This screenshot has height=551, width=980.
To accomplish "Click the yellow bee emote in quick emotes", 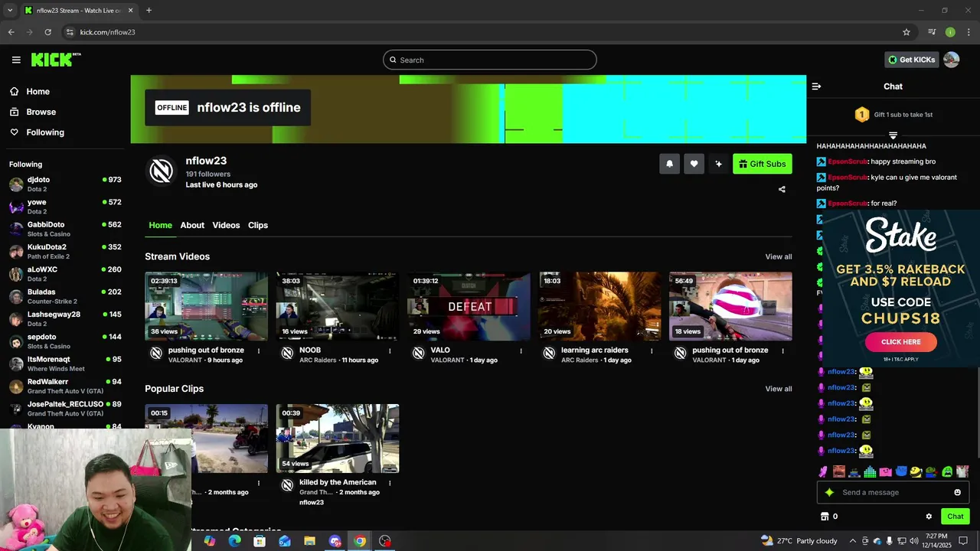I will click(x=916, y=471).
